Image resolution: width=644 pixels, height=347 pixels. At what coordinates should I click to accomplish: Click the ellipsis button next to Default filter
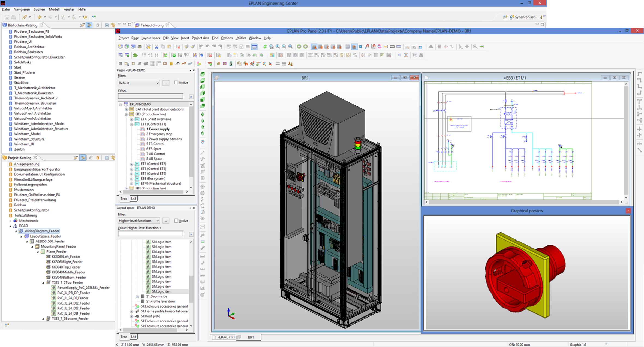pyautogui.click(x=166, y=83)
